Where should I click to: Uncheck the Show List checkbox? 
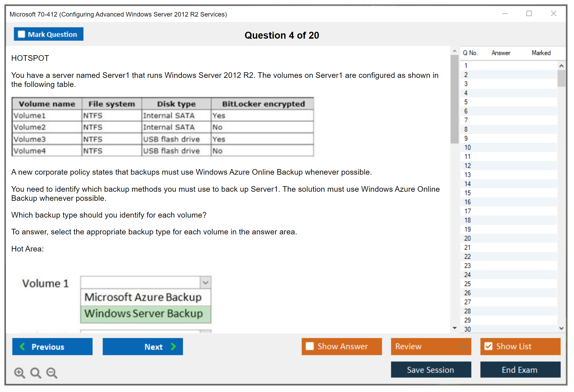pos(488,346)
